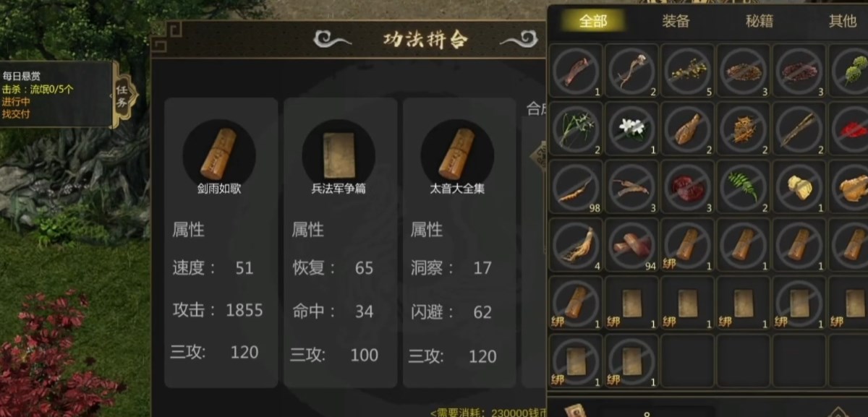Select the yellow ginger item

click(799, 186)
